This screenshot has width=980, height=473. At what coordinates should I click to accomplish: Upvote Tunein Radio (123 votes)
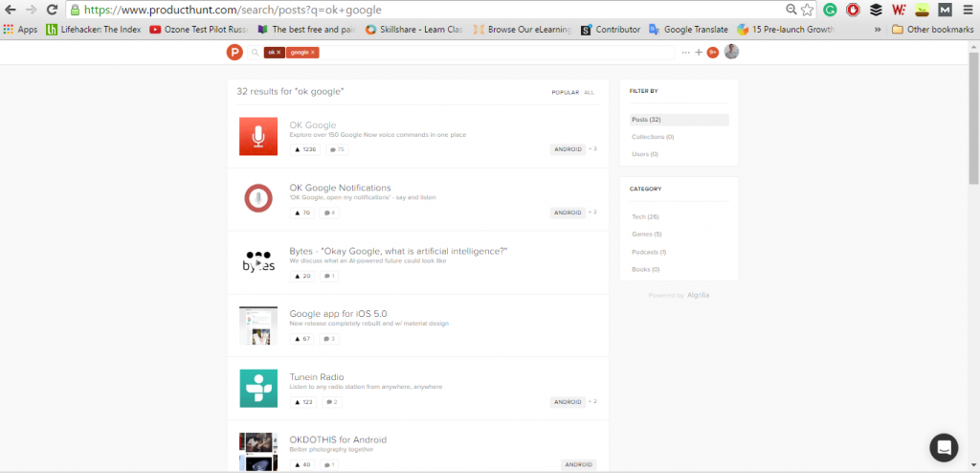[x=303, y=402]
